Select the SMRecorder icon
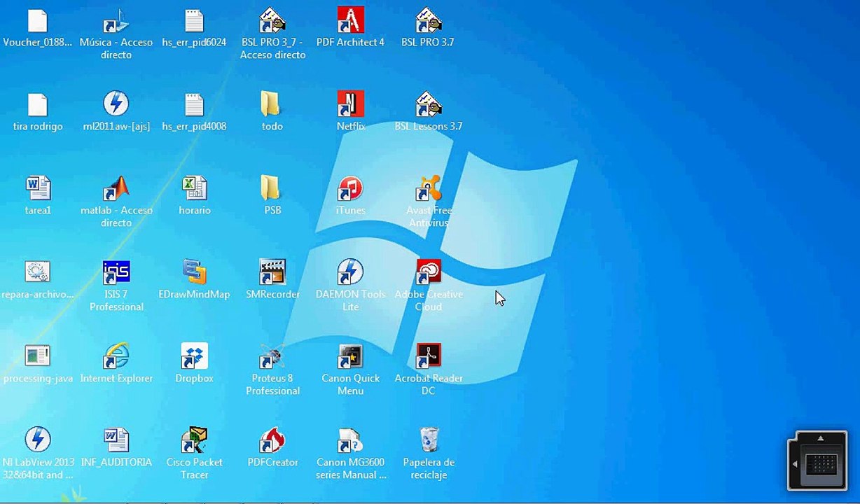 (x=272, y=272)
